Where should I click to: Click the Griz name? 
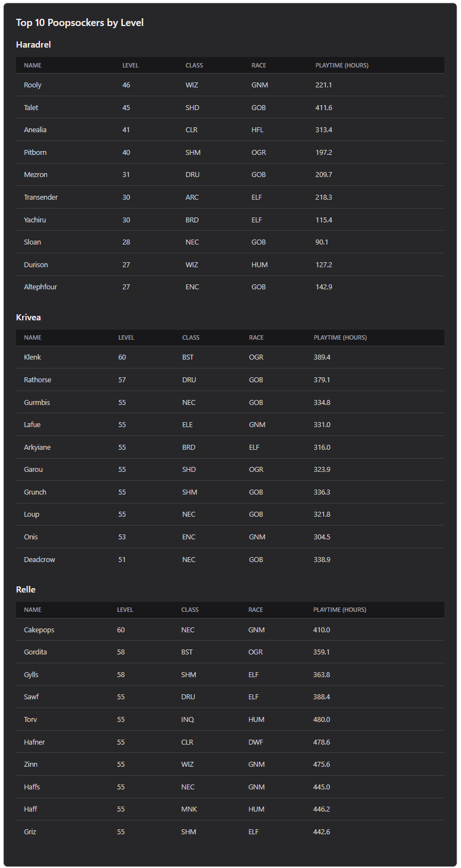pyautogui.click(x=30, y=832)
